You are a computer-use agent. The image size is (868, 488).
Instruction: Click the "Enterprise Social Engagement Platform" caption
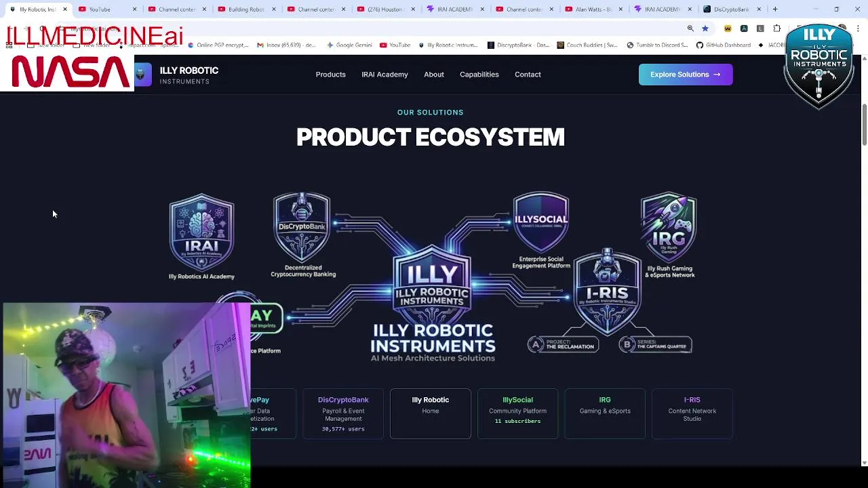pyautogui.click(x=541, y=262)
